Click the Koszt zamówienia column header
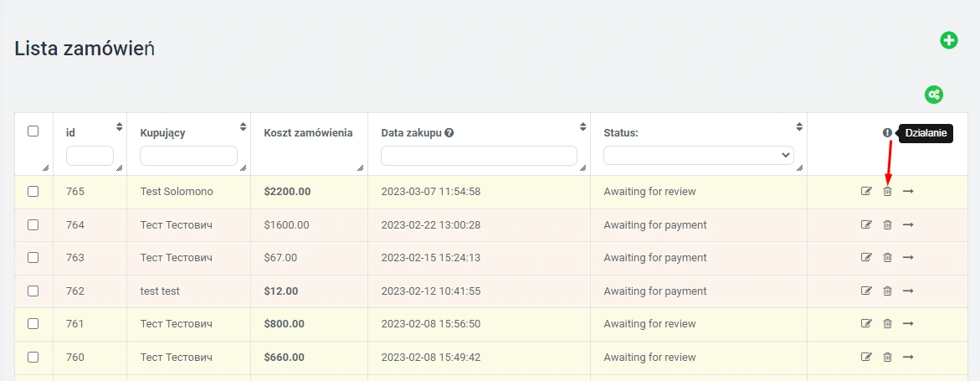 point(308,132)
